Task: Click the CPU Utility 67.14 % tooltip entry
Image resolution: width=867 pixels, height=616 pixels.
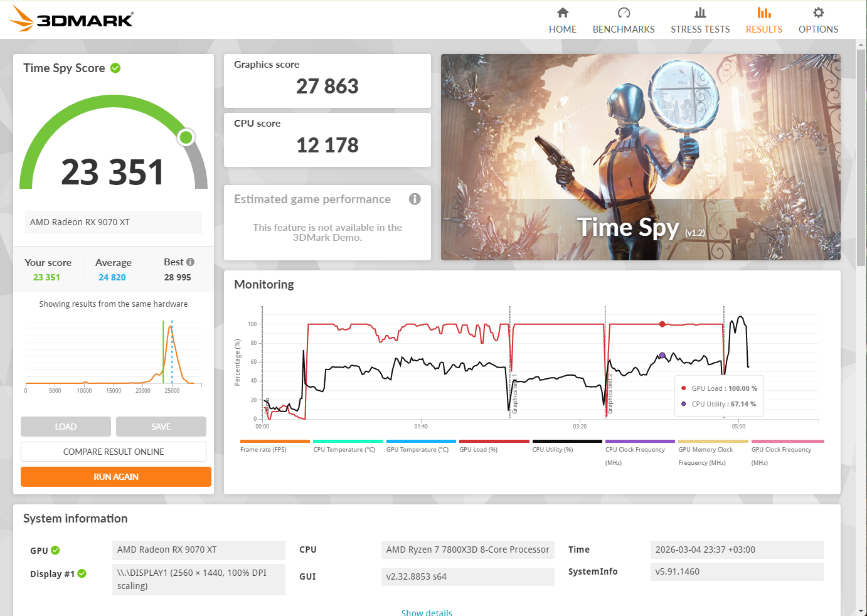Action: point(718,404)
